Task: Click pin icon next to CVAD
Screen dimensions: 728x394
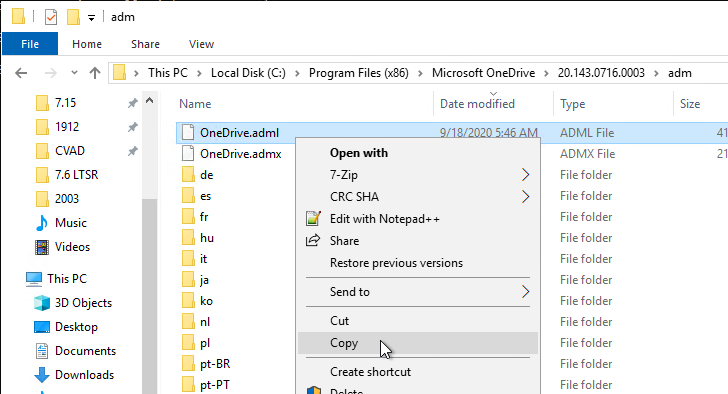Action: (x=133, y=151)
